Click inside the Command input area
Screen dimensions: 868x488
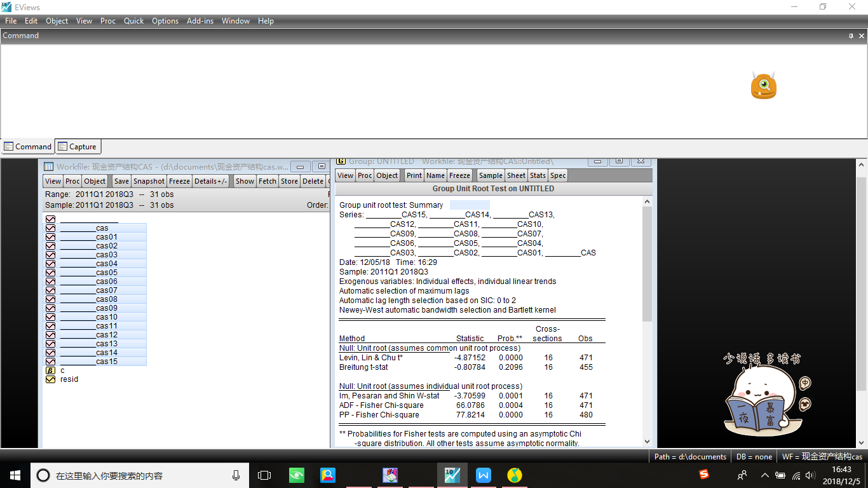click(434, 90)
